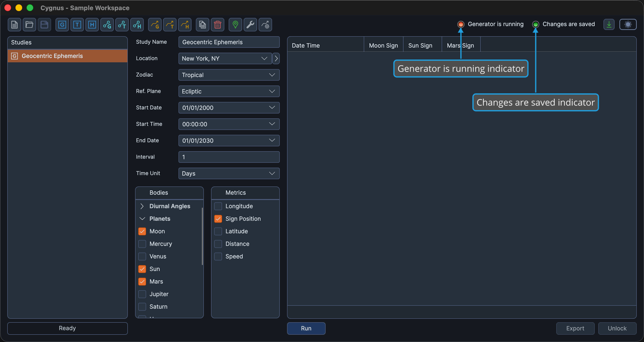Open locations with the green map pin icon
The height and width of the screenshot is (342, 644).
[x=235, y=25]
